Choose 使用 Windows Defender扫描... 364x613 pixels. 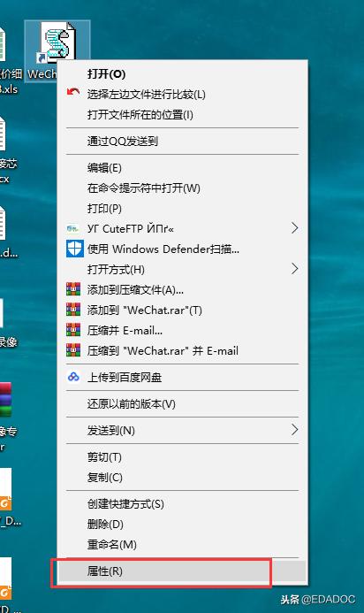coord(182,249)
